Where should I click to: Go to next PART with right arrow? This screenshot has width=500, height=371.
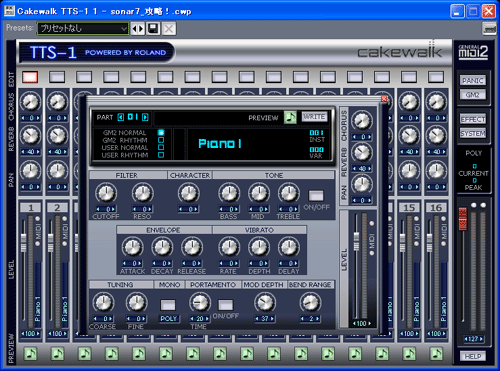pos(145,117)
